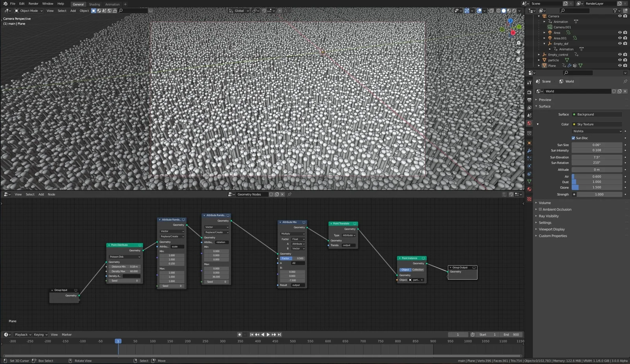Open the Poisson Disk distribution dropdown

[124, 257]
